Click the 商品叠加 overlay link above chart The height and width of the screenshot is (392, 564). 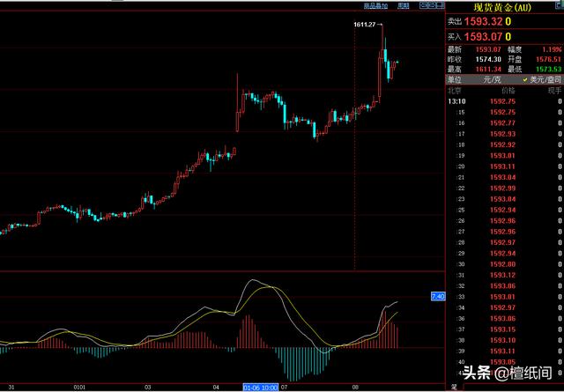pyautogui.click(x=373, y=4)
